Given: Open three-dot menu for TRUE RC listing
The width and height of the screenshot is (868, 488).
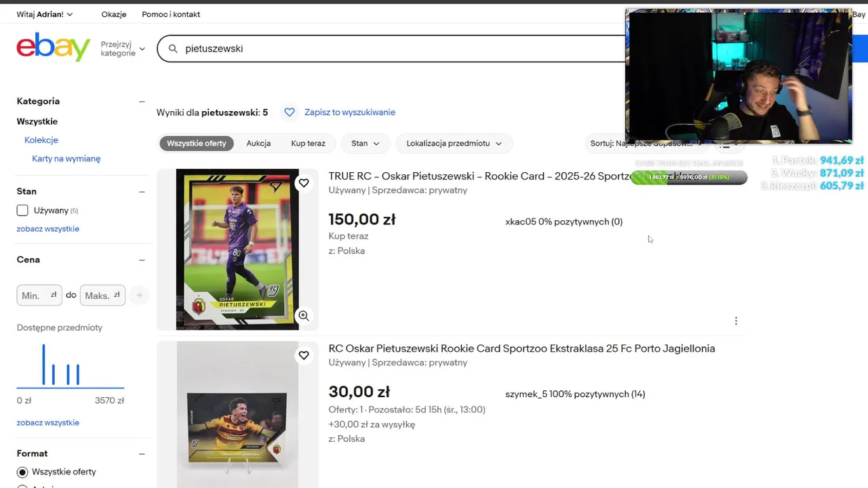Looking at the screenshot, I should 736,321.
